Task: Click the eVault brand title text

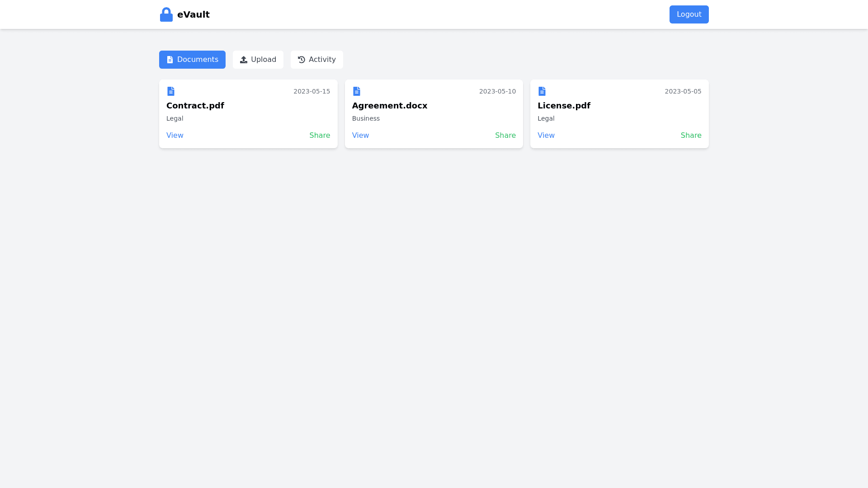Action: point(193,14)
